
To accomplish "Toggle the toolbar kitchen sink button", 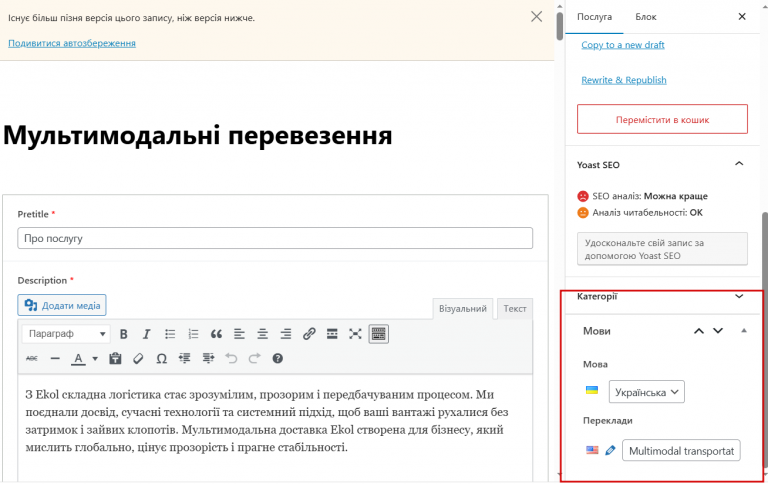I will tap(378, 334).
